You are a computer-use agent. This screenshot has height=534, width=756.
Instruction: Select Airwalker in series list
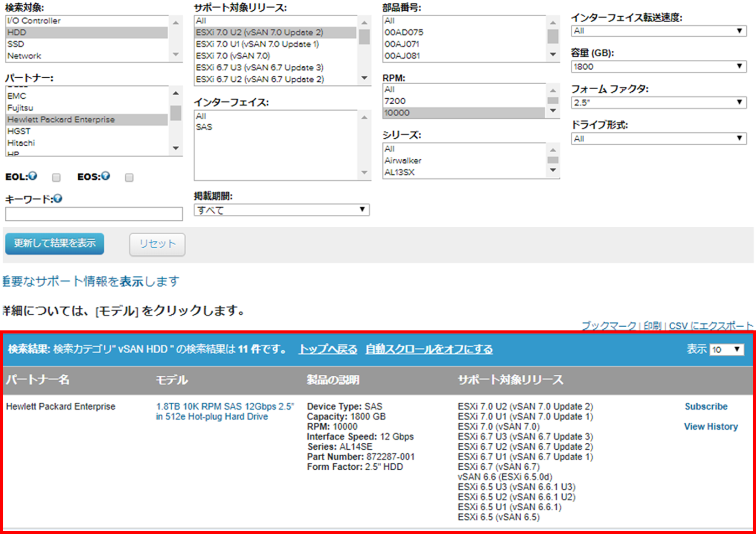464,160
